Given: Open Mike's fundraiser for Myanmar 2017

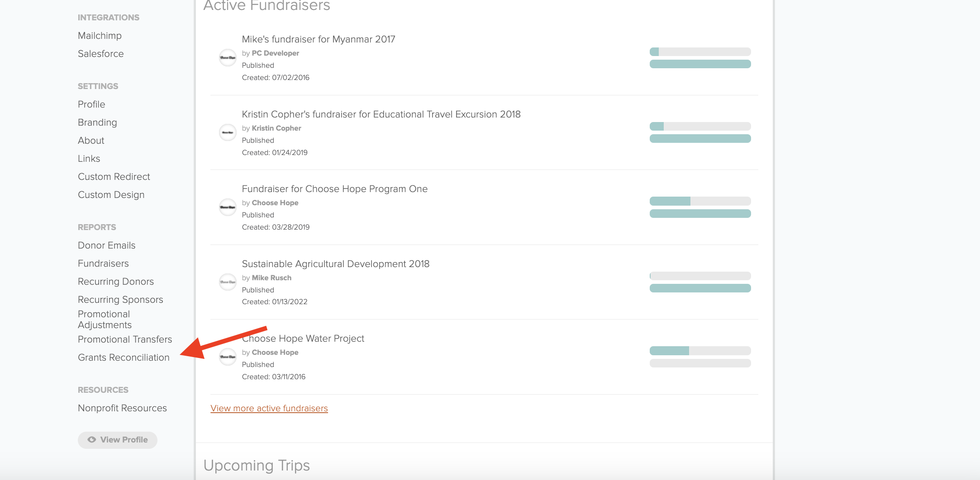Looking at the screenshot, I should point(319,39).
